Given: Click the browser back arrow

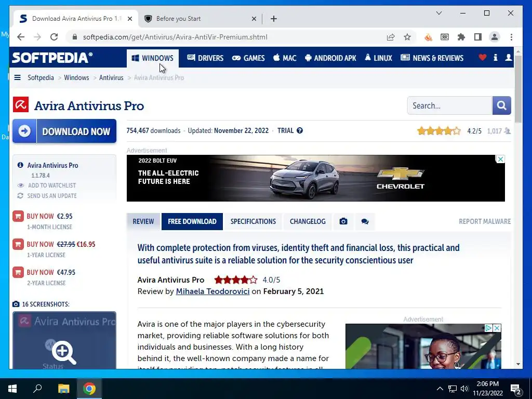Looking at the screenshot, I should pyautogui.click(x=21, y=37).
